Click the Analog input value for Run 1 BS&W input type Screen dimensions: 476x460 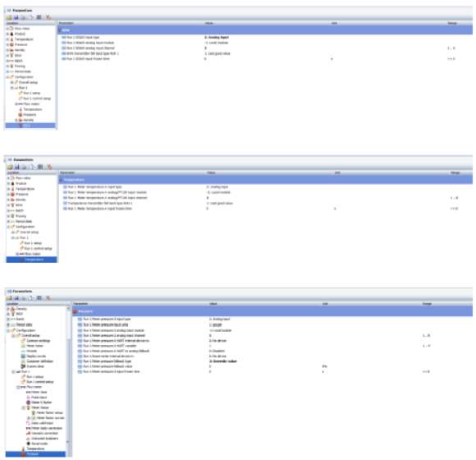pyautogui.click(x=217, y=37)
